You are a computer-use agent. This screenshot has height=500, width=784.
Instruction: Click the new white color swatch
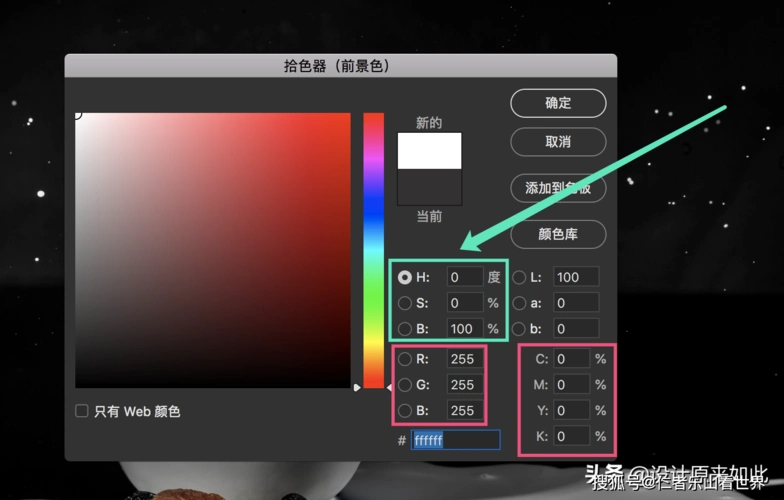click(x=430, y=150)
